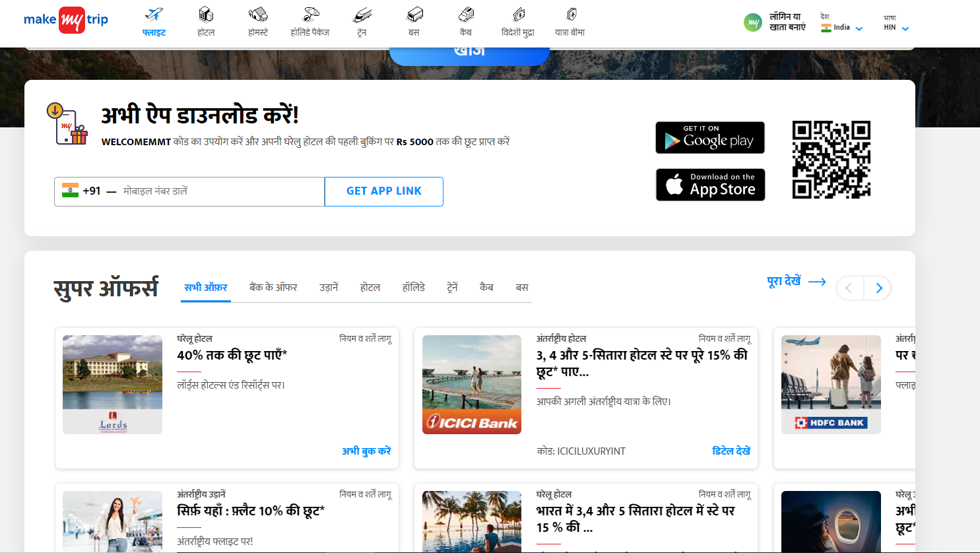Click the मोबाइल नंबर डालें input field
980x553 pixels.
point(222,191)
